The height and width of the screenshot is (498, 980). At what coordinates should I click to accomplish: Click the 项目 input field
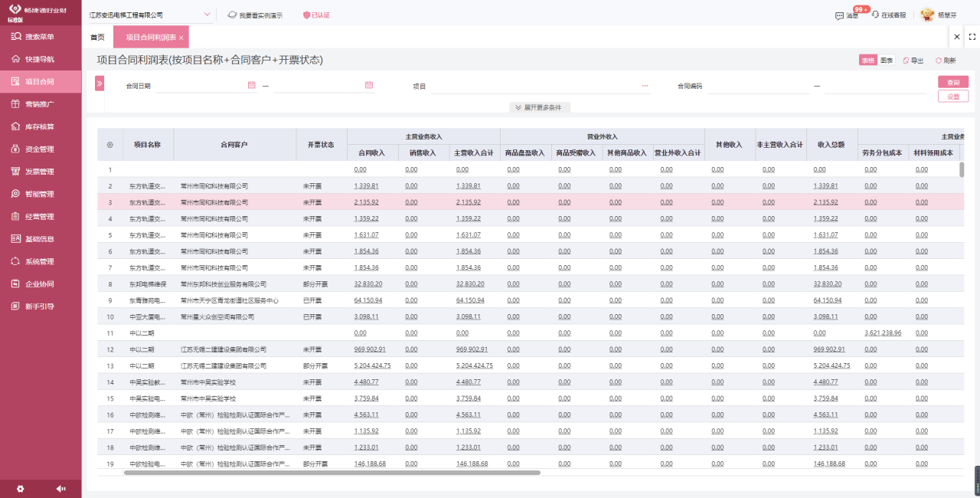point(541,86)
